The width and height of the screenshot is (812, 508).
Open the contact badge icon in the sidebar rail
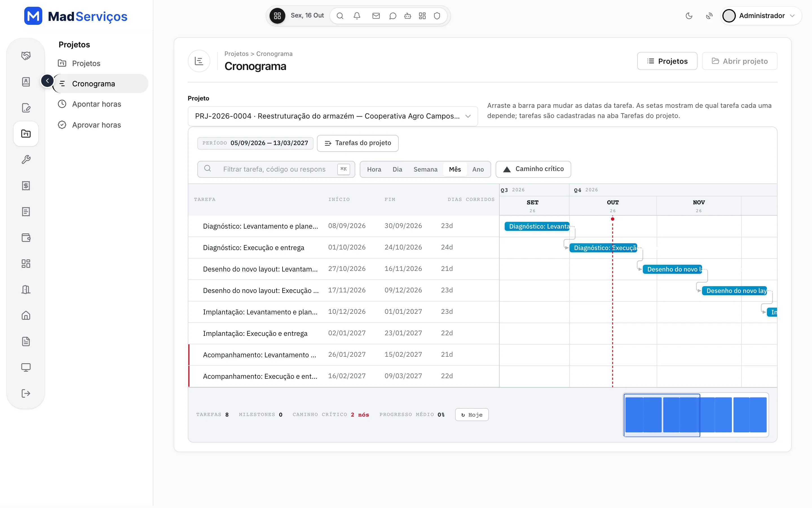(26, 82)
